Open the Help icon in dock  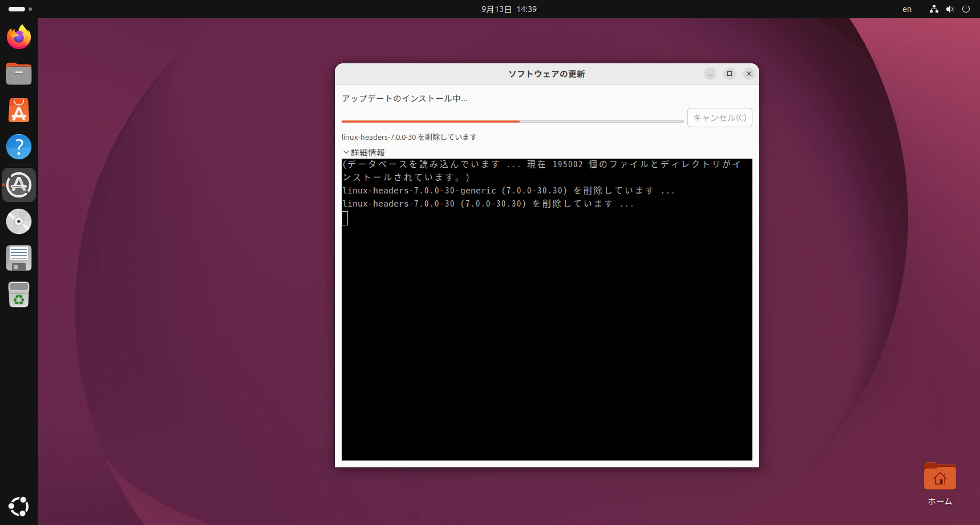point(19,147)
